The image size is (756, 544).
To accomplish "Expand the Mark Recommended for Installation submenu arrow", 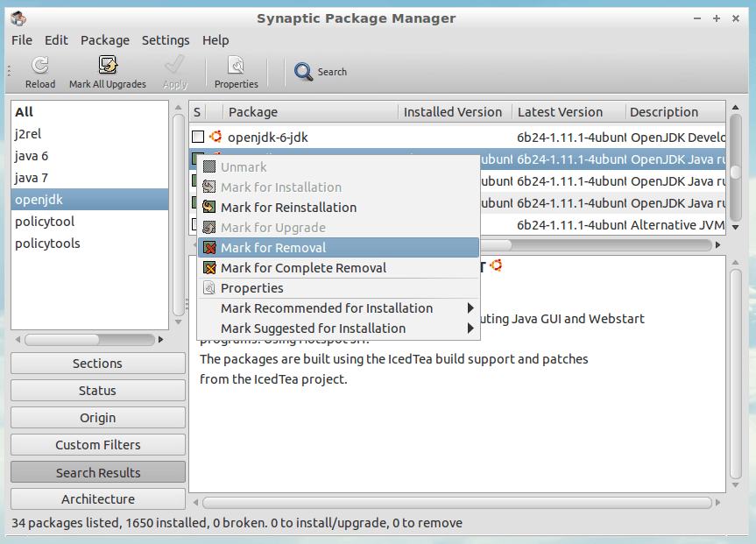I will (470, 308).
